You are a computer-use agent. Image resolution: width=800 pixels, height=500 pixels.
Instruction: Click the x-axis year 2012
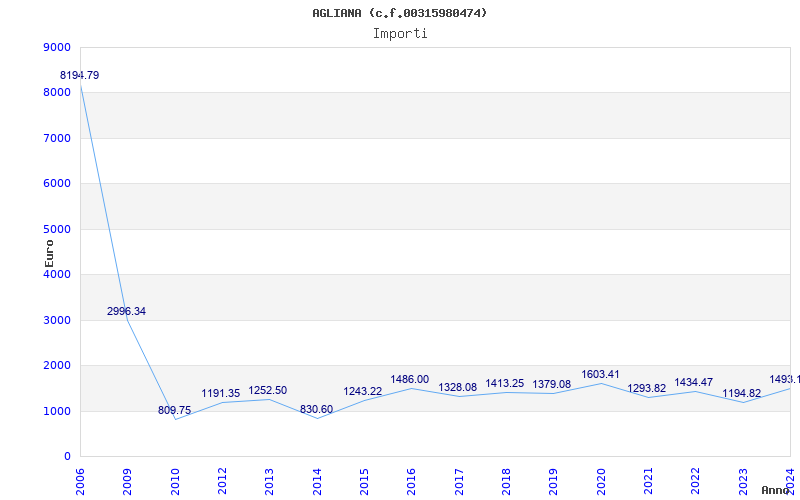click(x=222, y=481)
